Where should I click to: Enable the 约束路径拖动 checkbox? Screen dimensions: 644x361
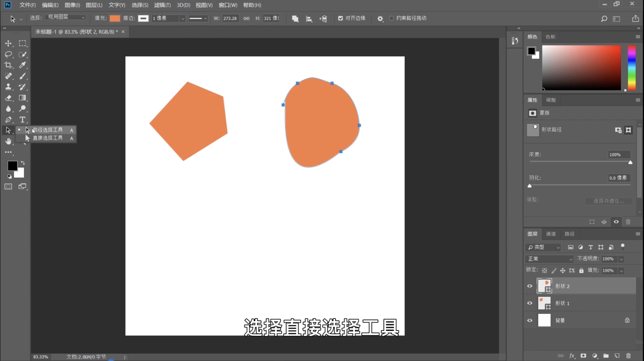tap(391, 18)
